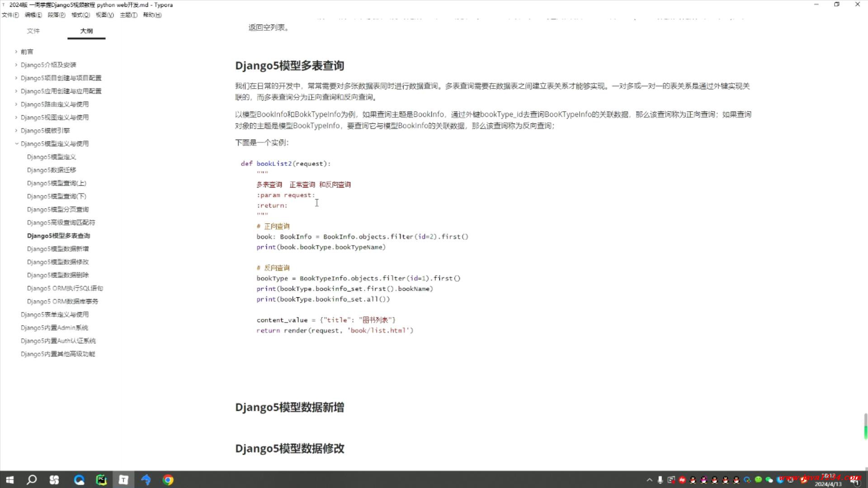Screen dimensions: 868x488
Task: Open the purple QQ penguin tray icon
Action: (x=704, y=480)
